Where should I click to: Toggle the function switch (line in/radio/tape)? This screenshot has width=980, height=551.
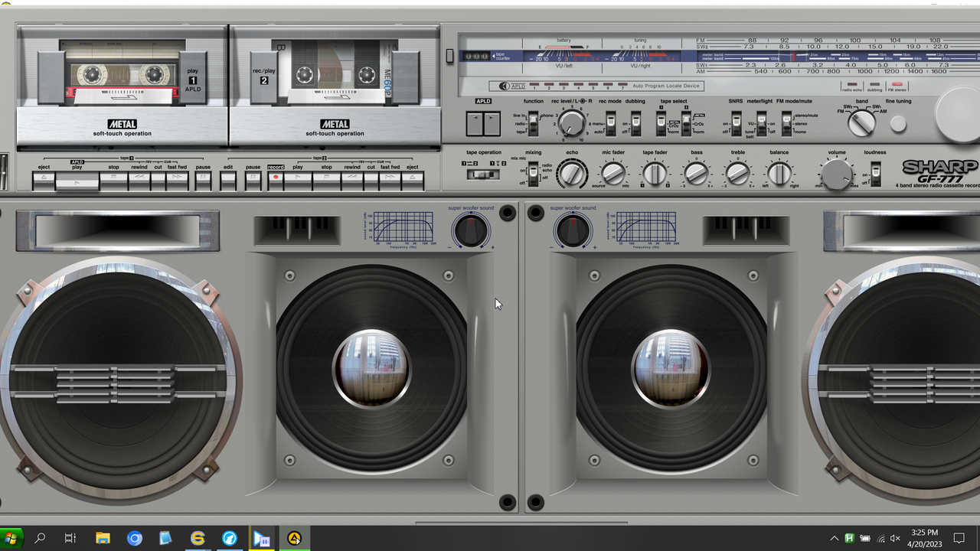click(533, 123)
